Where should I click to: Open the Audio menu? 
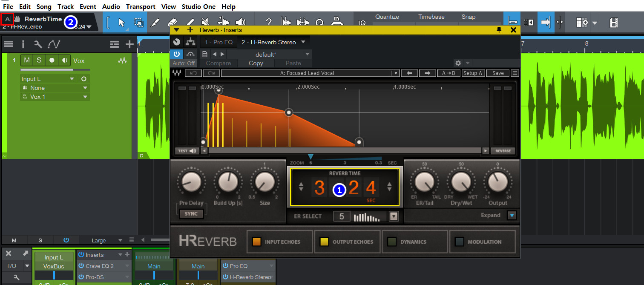(x=111, y=7)
